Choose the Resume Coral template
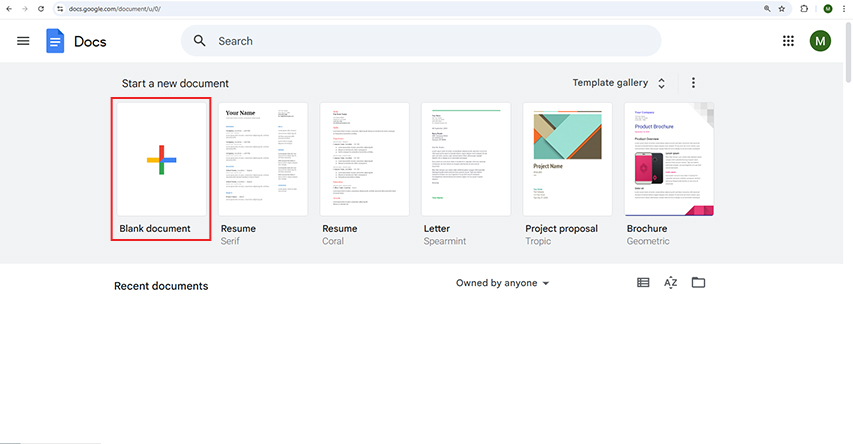The height and width of the screenshot is (444, 853). (x=364, y=174)
